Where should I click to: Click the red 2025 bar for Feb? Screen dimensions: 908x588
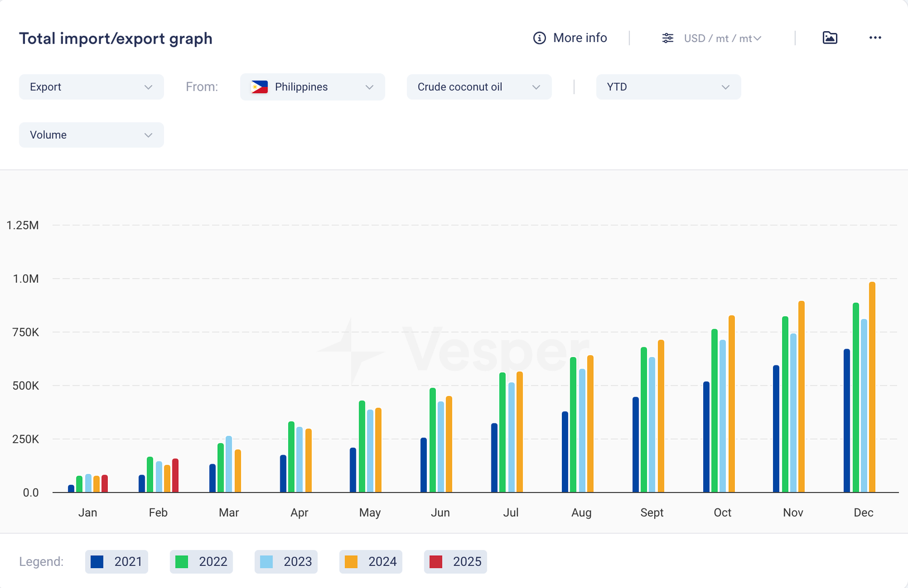click(x=175, y=477)
